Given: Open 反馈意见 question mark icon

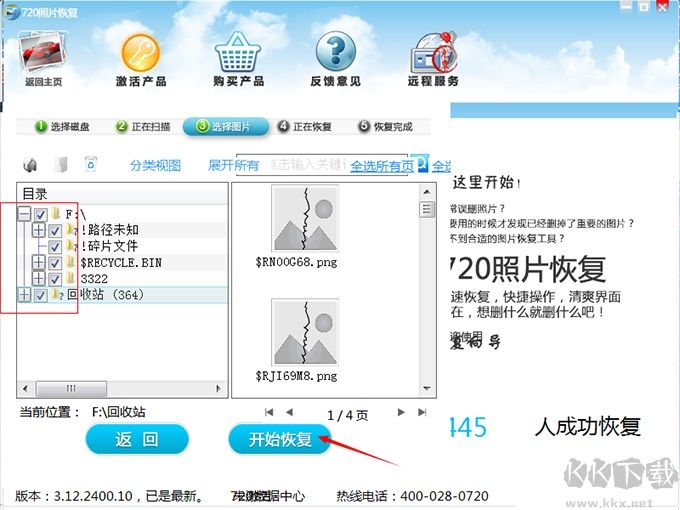Looking at the screenshot, I should tap(336, 52).
